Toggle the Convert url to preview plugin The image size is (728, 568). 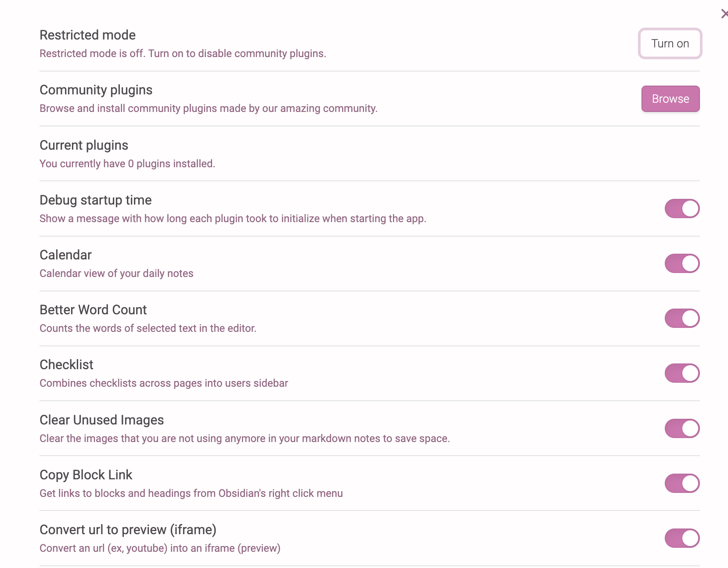[682, 538]
